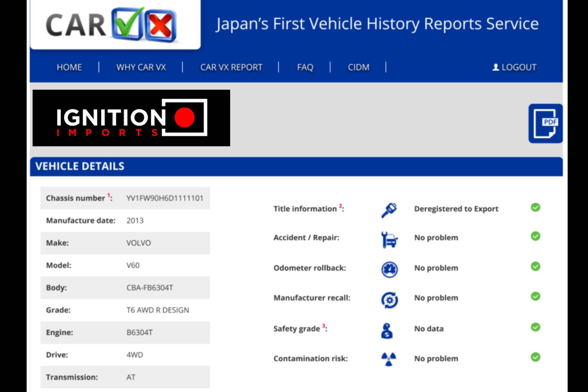Click the user icon beside LOGOUT
The image size is (588, 392).
pos(496,67)
